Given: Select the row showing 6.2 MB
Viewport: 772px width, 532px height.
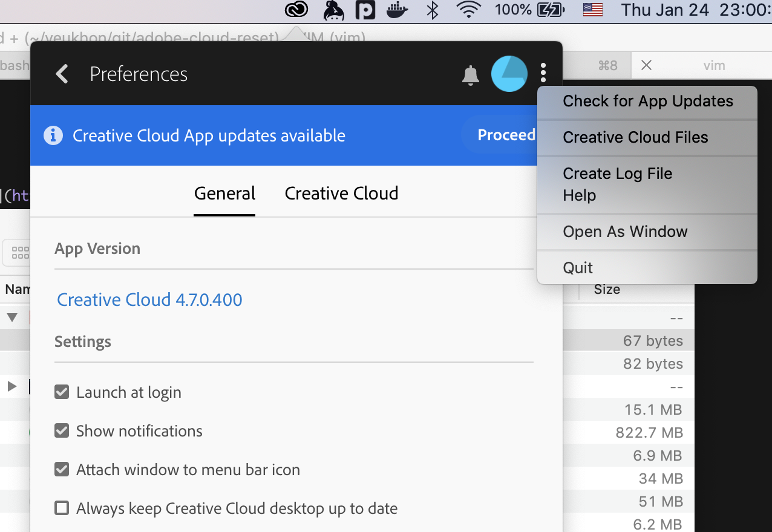Looking at the screenshot, I should coord(629,524).
